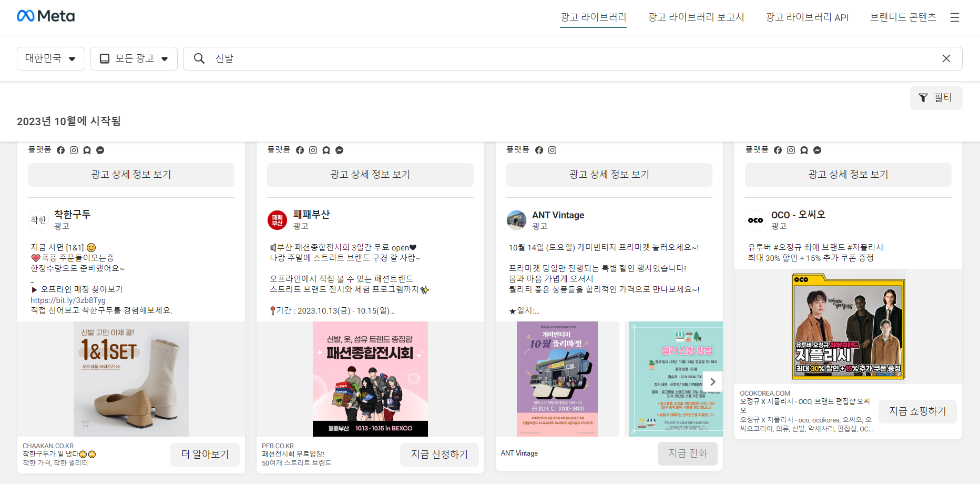Click the Audience Network icon on 착한구두 card
The height and width of the screenshot is (484, 980).
(87, 150)
